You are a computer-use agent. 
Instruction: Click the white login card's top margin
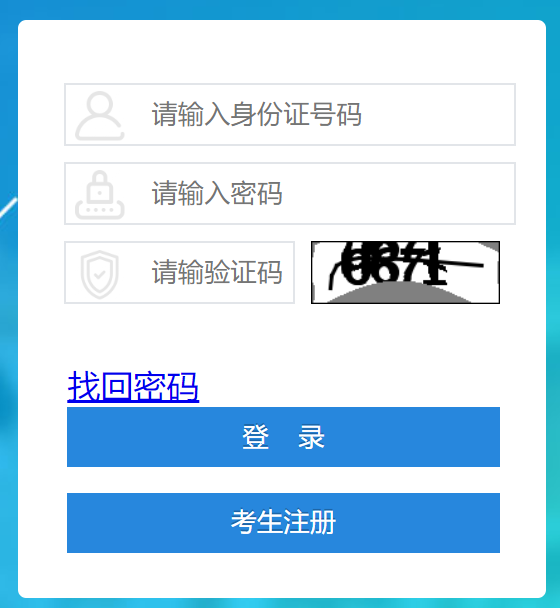[x=282, y=50]
